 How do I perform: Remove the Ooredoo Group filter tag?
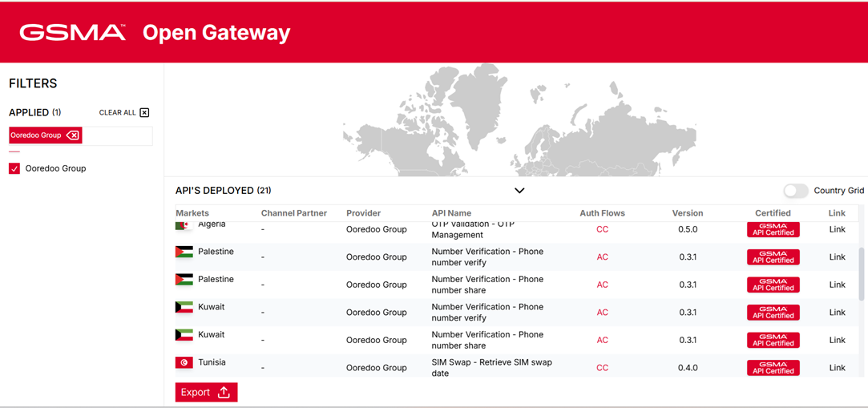tap(73, 135)
